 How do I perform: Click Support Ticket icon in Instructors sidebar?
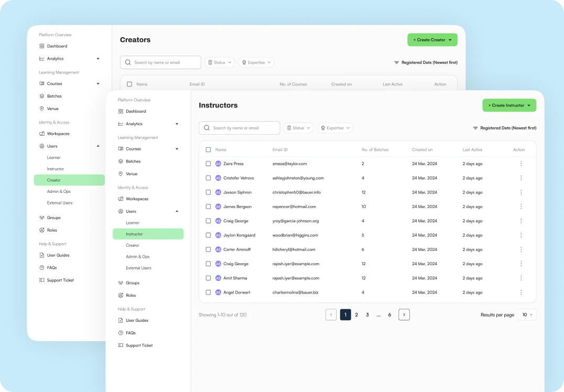pyautogui.click(x=121, y=345)
